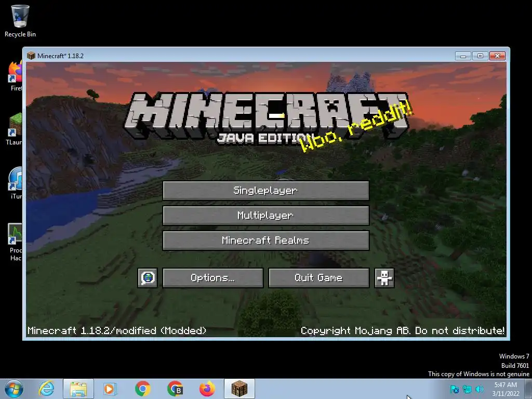Open the Multiplayer menu
Viewport: 532px width, 399px height.
(x=265, y=216)
